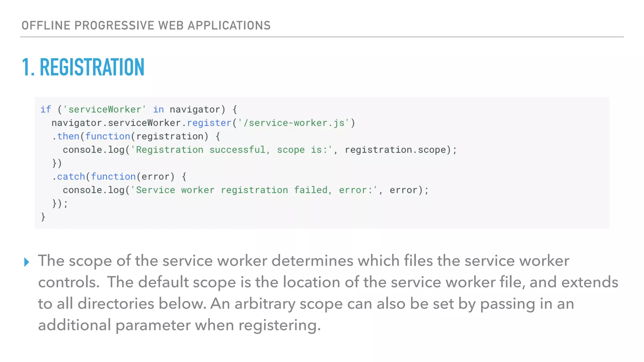
Task: Click the 'register' method name
Action: tap(209, 123)
